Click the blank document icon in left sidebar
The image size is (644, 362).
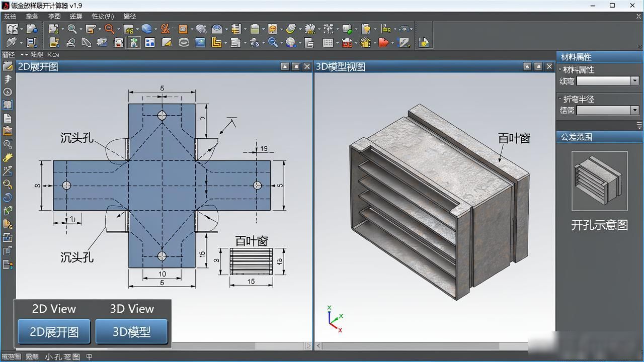[x=8, y=118]
